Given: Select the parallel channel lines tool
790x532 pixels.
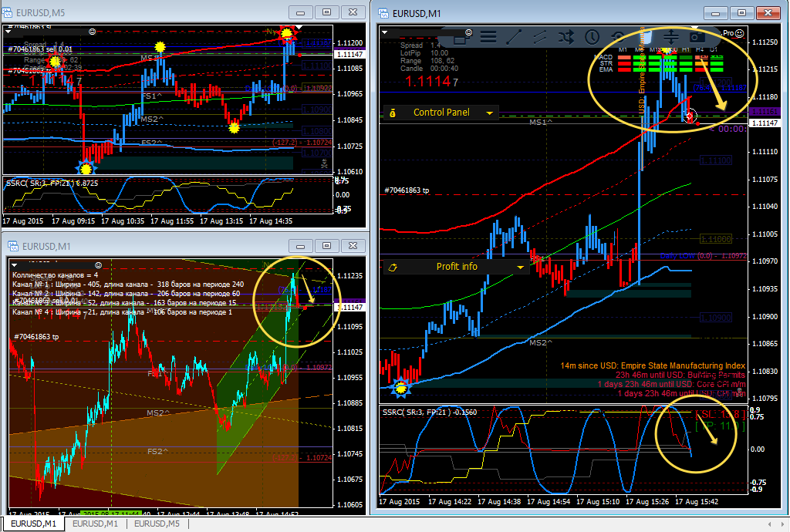Looking at the screenshot, I should [539, 37].
